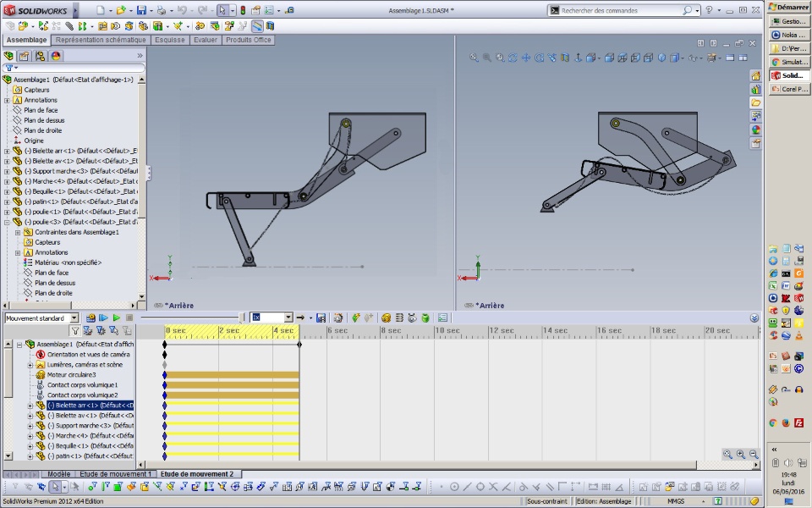The width and height of the screenshot is (812, 508).
Task: Switch to the Esquisse tab
Action: (x=169, y=40)
